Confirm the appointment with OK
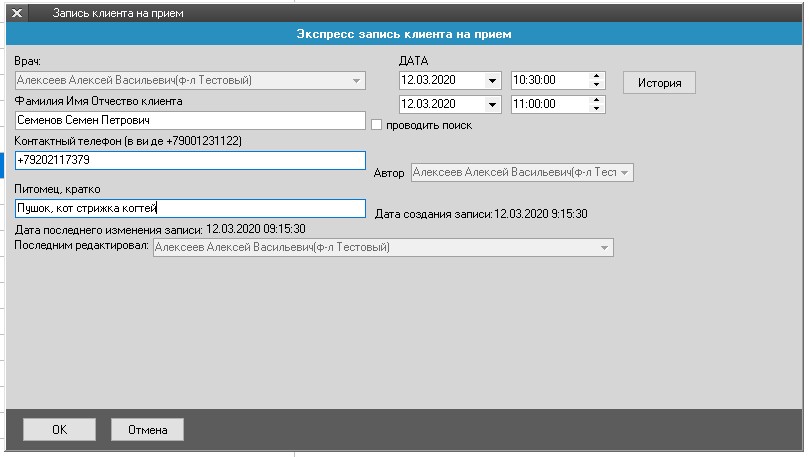 (x=59, y=430)
